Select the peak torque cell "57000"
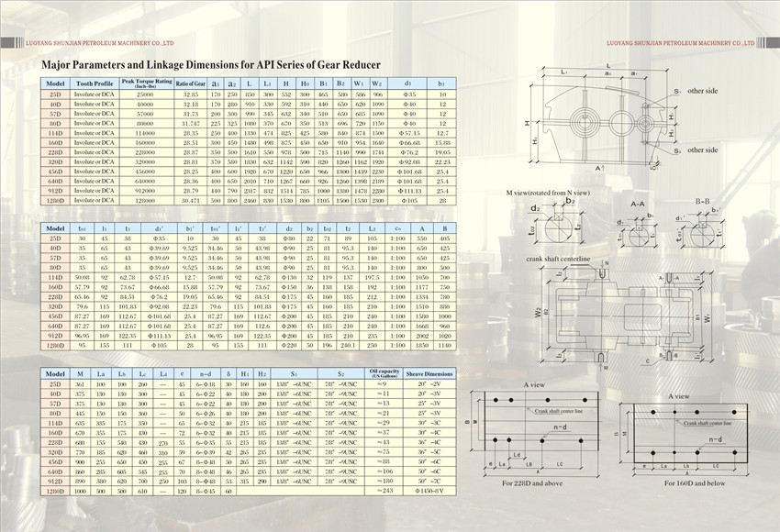The width and height of the screenshot is (780, 532). click(145, 114)
